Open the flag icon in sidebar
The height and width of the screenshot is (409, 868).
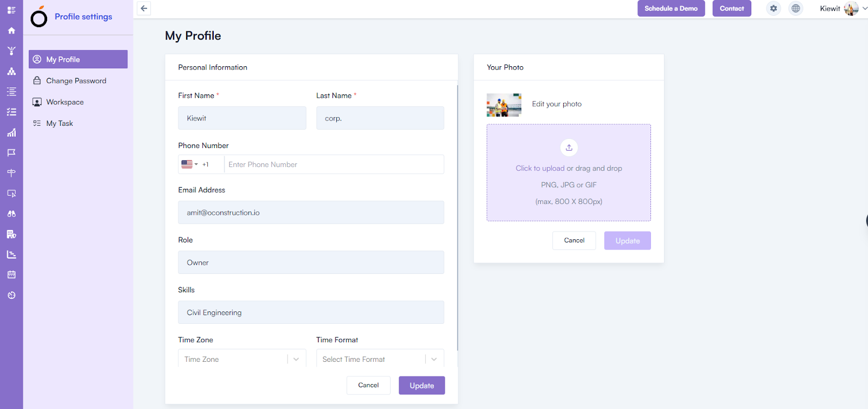coord(11,152)
